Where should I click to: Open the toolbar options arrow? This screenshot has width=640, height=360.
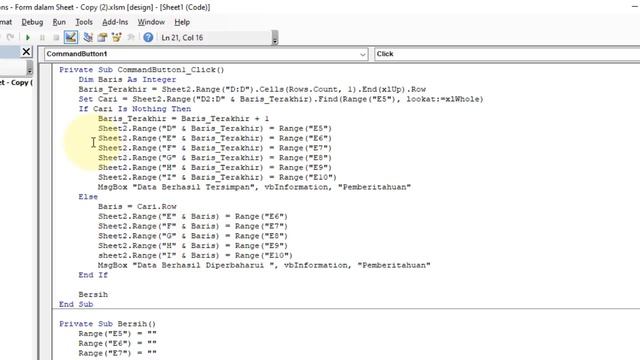[275, 38]
